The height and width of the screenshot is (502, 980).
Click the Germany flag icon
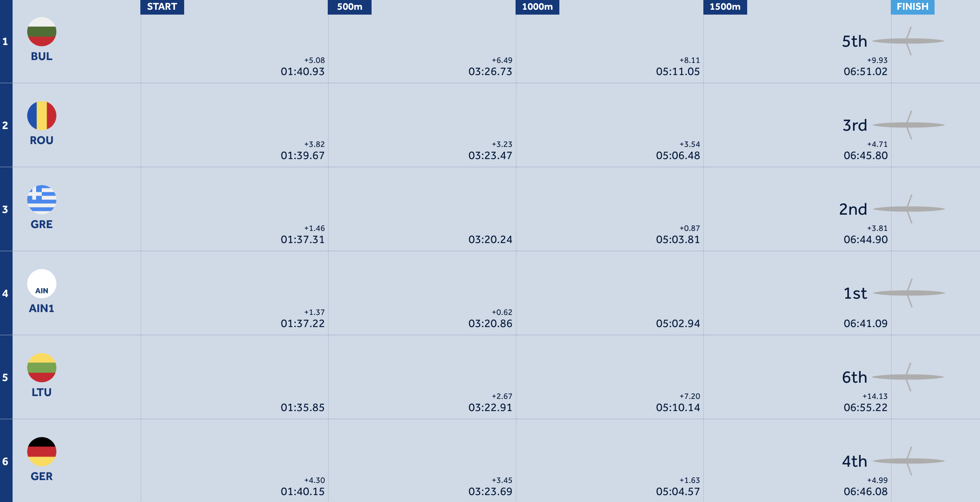coord(42,452)
